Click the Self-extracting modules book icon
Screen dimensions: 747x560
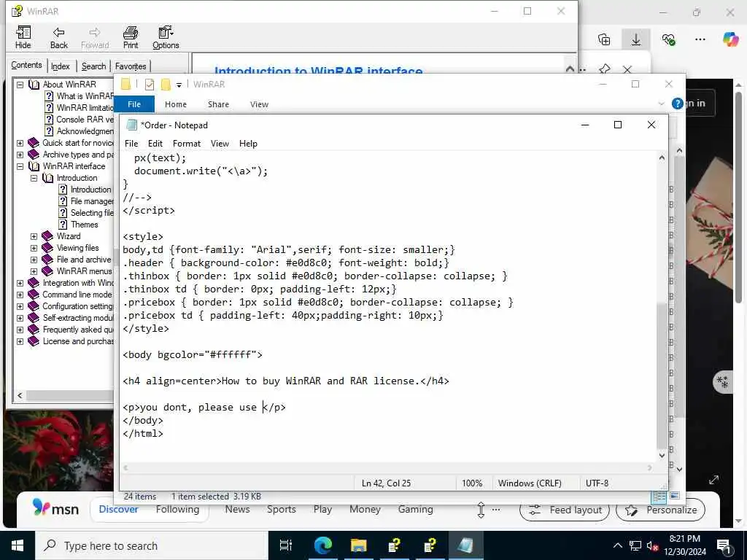pos(34,318)
